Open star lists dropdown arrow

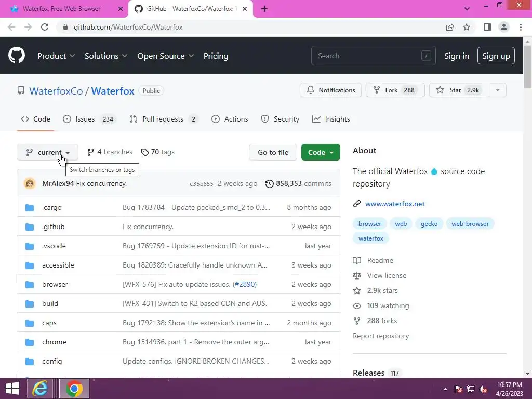(x=498, y=90)
